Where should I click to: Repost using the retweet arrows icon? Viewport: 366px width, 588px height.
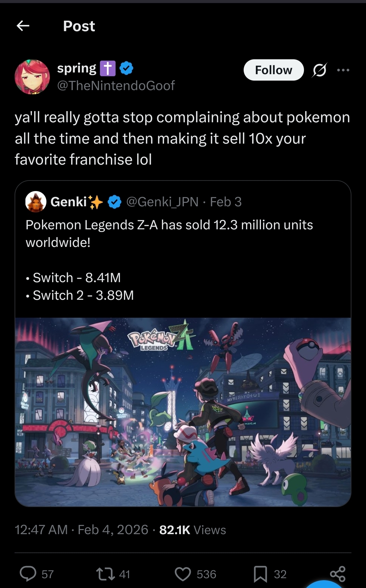[105, 574]
